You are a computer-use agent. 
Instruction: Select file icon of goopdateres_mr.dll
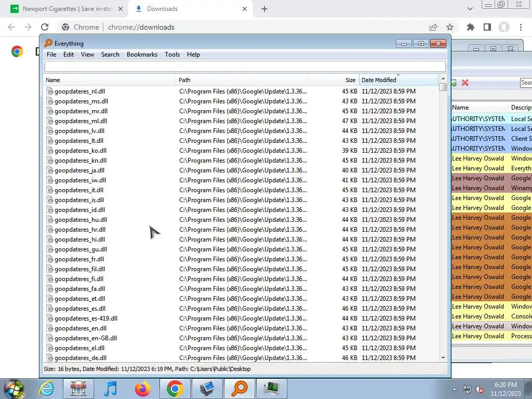pos(50,111)
